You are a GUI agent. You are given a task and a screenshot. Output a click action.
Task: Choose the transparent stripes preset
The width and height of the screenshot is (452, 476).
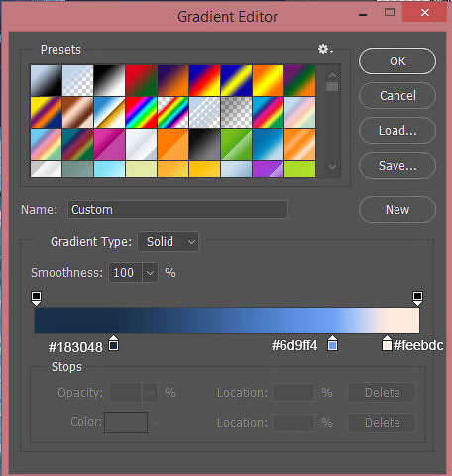coord(204,112)
